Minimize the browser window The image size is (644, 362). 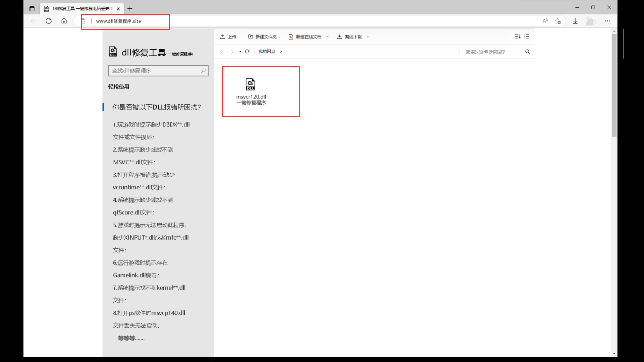click(577, 7)
